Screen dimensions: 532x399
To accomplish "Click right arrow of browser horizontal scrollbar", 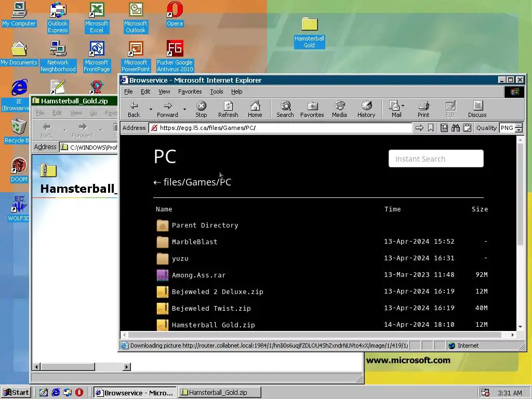I will tap(513, 335).
